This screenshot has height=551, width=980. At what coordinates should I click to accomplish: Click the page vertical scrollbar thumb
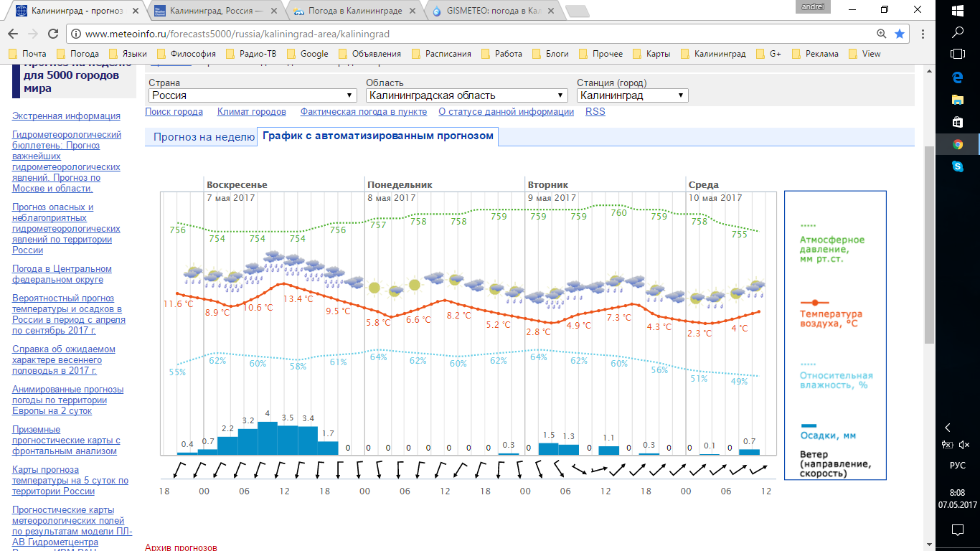[929, 244]
